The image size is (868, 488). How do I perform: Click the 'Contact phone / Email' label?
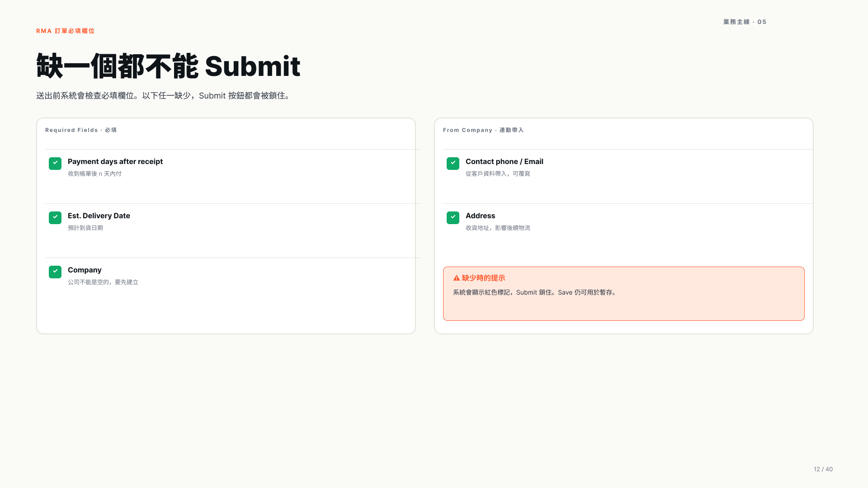(505, 162)
